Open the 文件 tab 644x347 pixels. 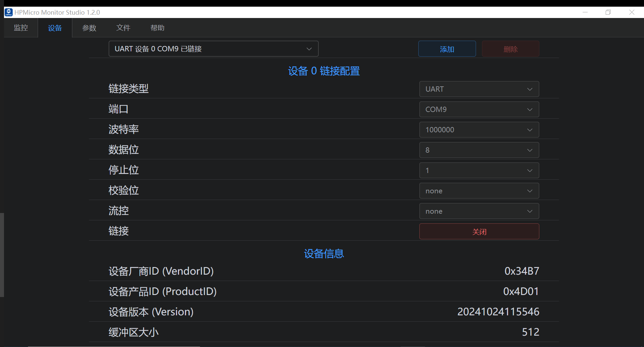[x=123, y=28]
